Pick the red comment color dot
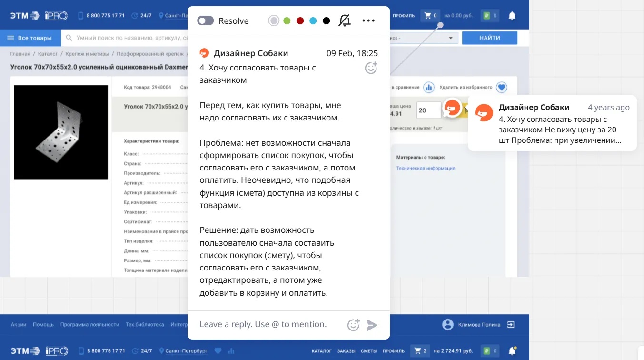The width and height of the screenshot is (644, 360). pyautogui.click(x=300, y=20)
